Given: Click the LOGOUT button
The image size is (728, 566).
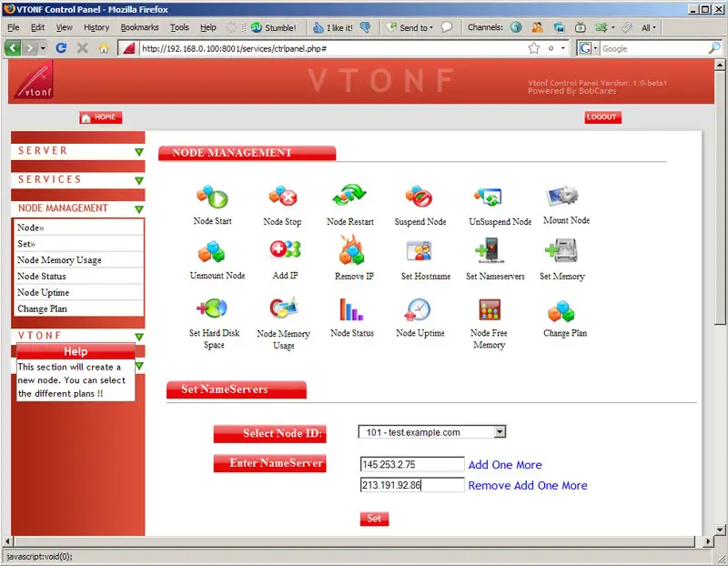Looking at the screenshot, I should click(602, 117).
